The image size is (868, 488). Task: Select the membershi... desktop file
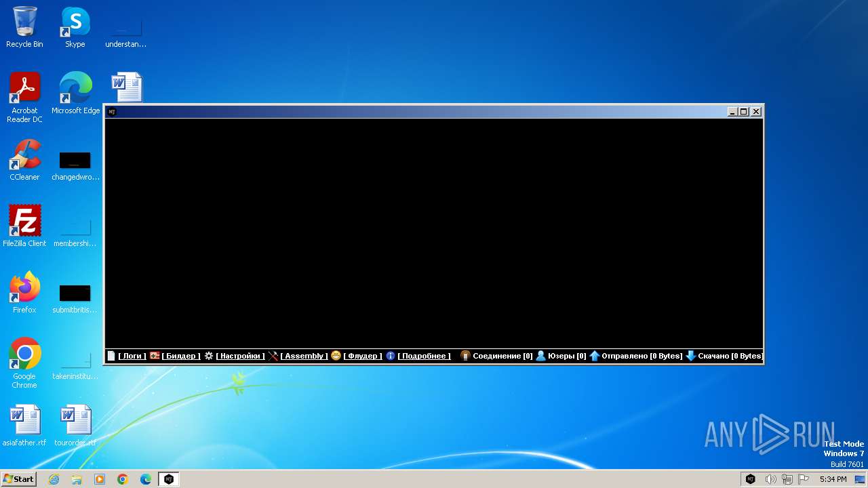75,232
